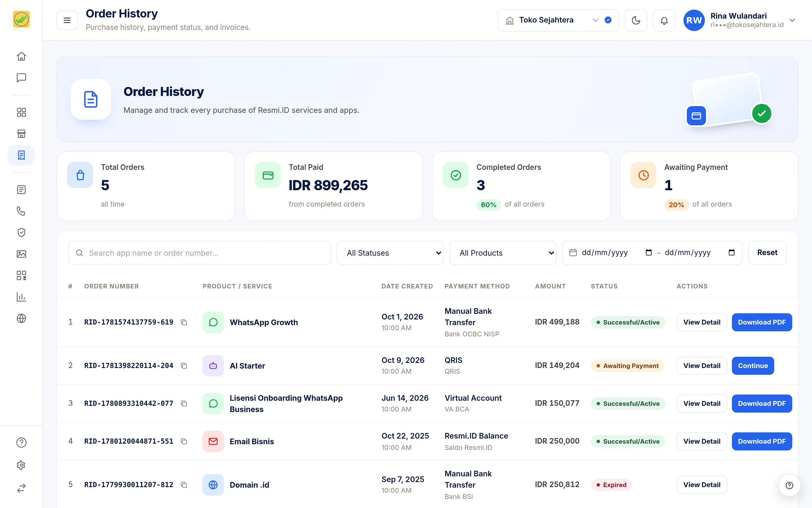Open the settings gear sidebar icon
The width and height of the screenshot is (812, 508).
point(21,465)
